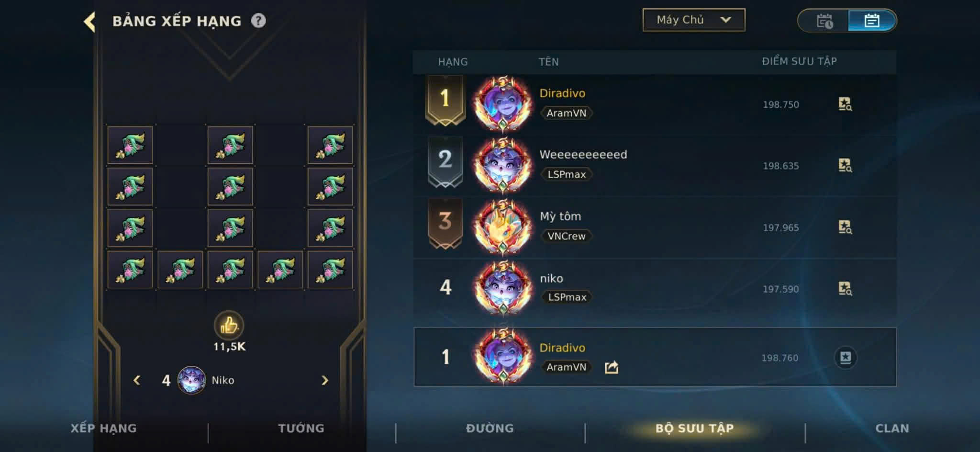View Diradivo's collection from rank 1 row
Image resolution: width=980 pixels, height=452 pixels.
pos(845,104)
